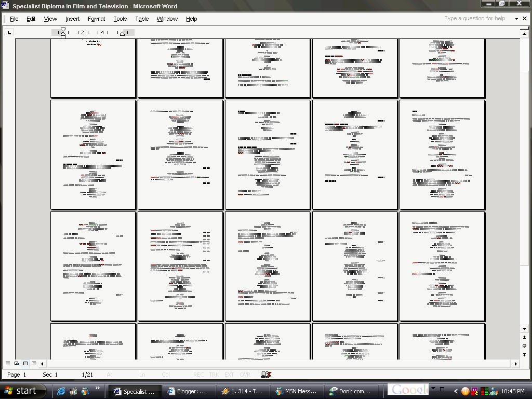Click the Windows start button
Image resolution: width=532 pixels, height=399 pixels.
(x=22, y=391)
